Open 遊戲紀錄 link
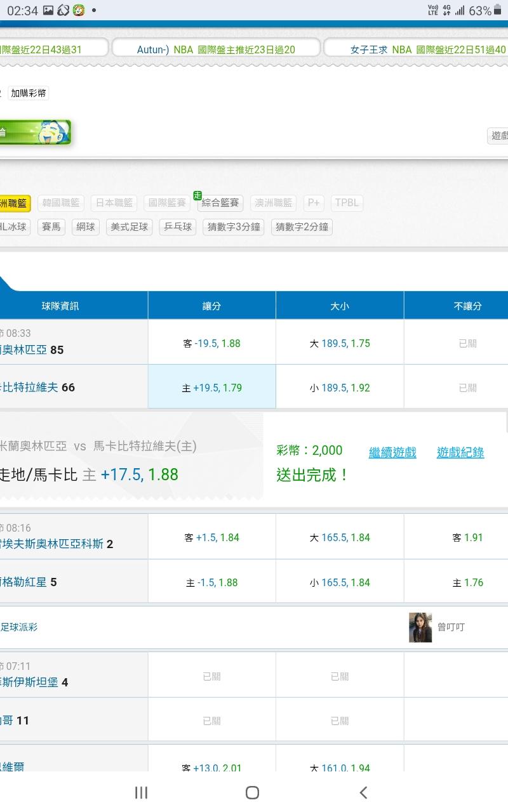 (460, 452)
